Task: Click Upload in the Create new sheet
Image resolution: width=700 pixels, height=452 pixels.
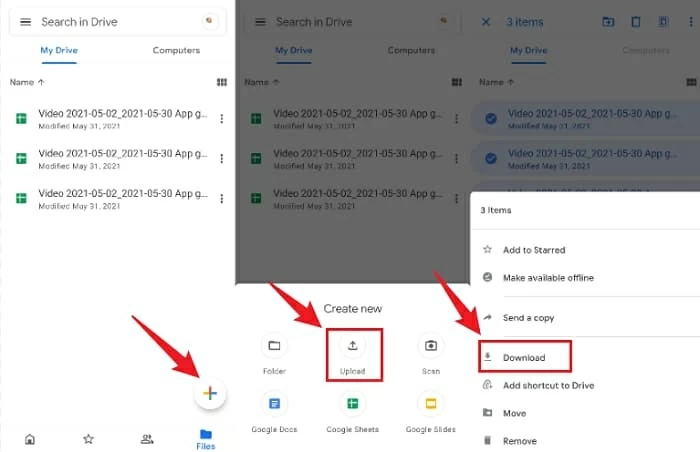Action: click(x=352, y=353)
